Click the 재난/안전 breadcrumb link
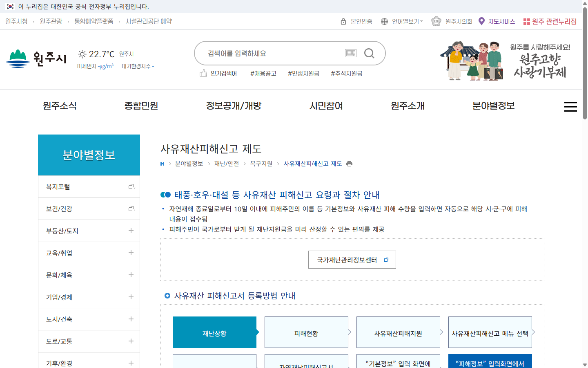Viewport: 588px width, 368px height. point(227,164)
